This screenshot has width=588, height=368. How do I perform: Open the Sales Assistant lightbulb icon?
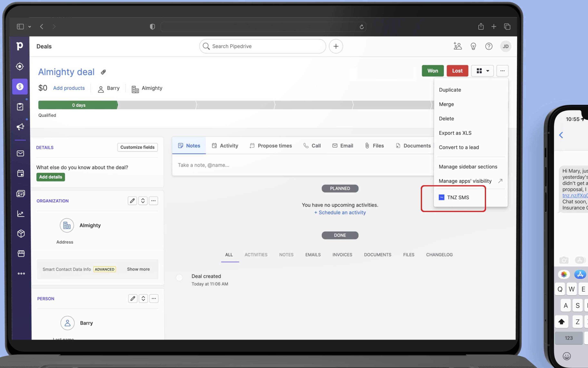tap(473, 46)
